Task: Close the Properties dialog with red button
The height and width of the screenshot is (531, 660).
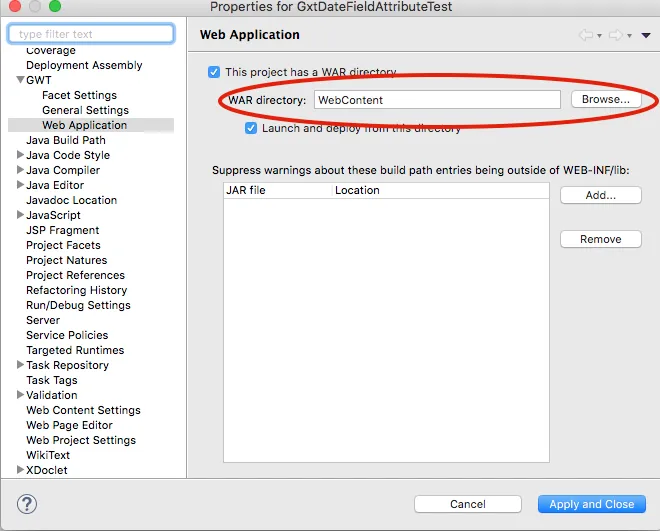Action: (x=15, y=6)
